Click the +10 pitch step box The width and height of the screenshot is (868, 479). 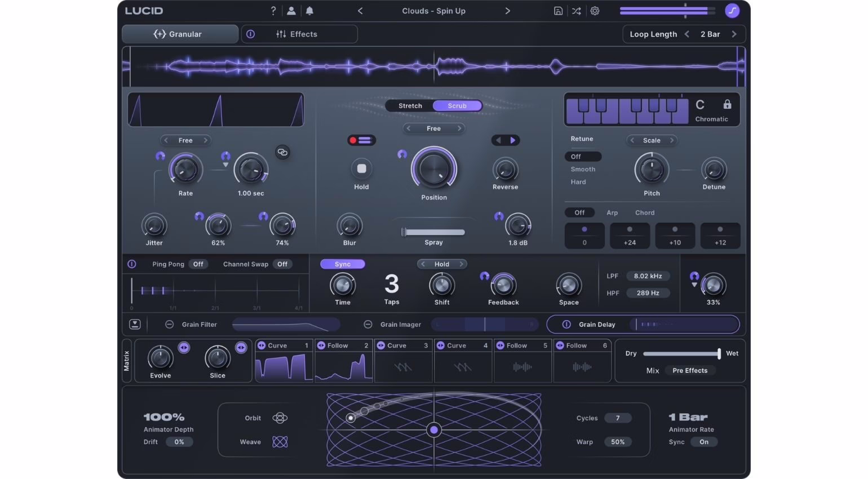675,236
